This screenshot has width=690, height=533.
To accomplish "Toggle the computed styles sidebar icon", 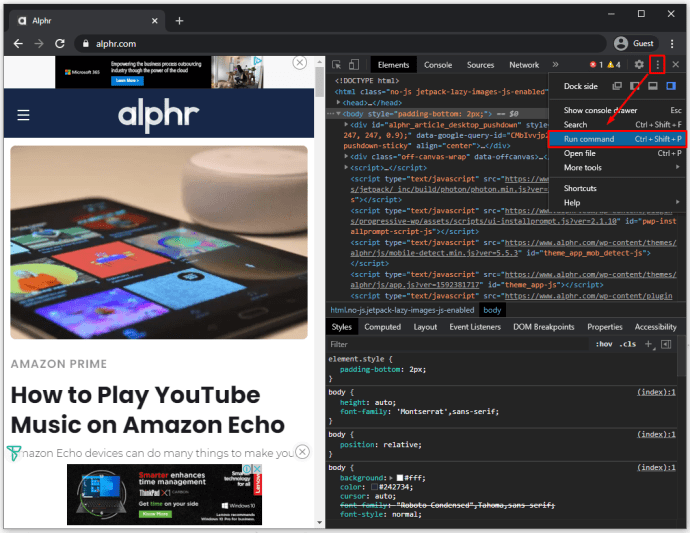I will click(x=666, y=344).
